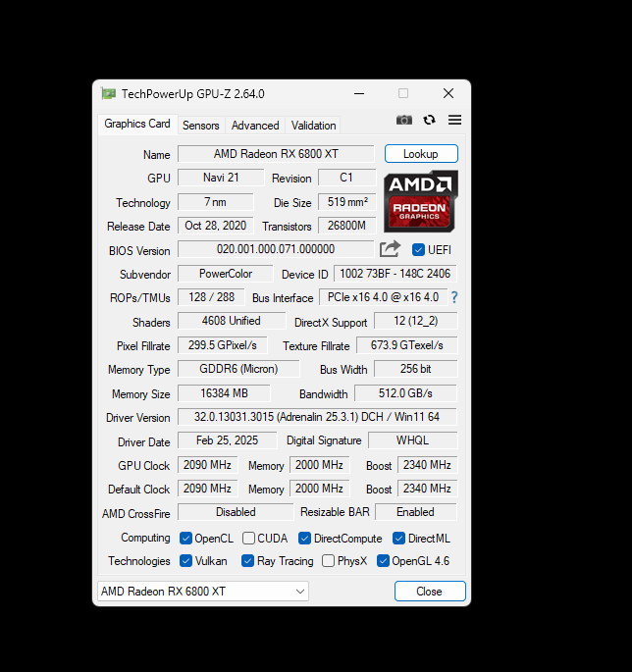Click the GPU Clock value 2090 MHz
Viewport: 632px width, 672px height.
point(207,465)
